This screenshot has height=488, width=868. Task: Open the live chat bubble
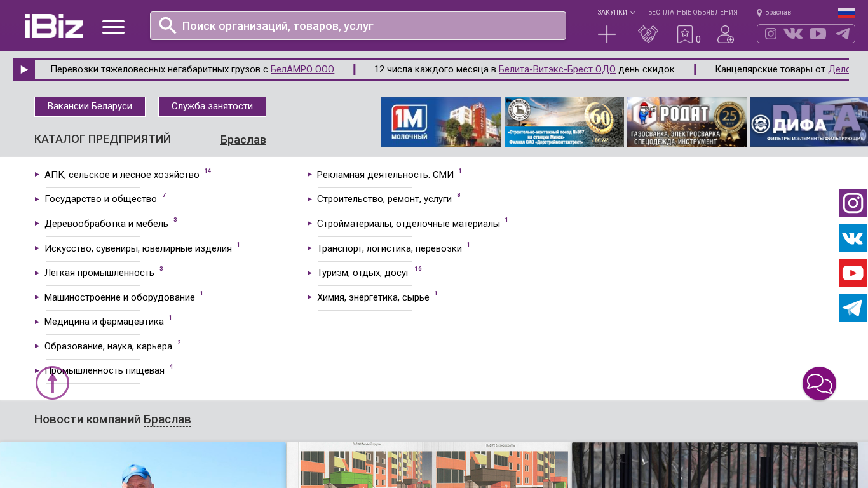tap(819, 384)
